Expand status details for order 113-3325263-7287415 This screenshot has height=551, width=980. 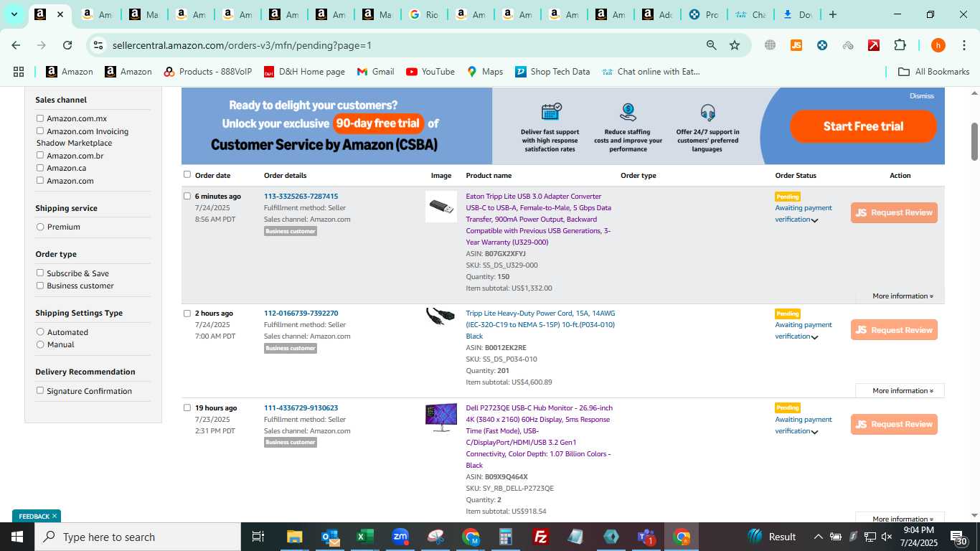(x=814, y=220)
